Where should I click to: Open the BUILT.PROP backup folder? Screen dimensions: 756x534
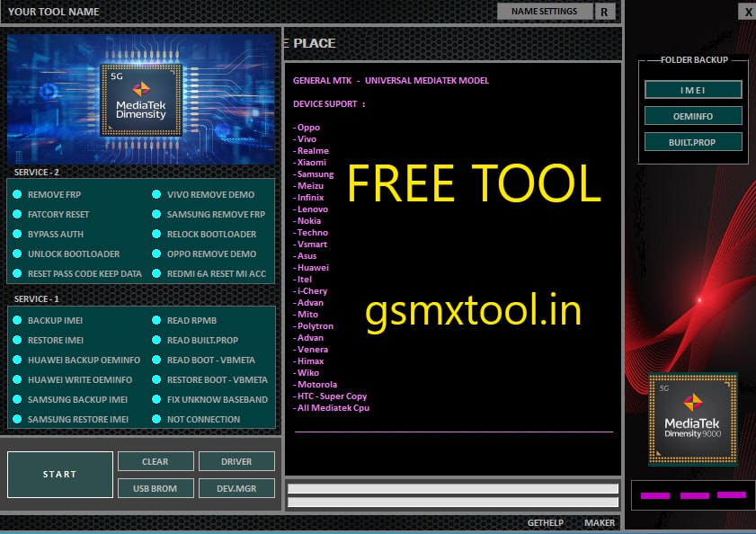coord(693,142)
